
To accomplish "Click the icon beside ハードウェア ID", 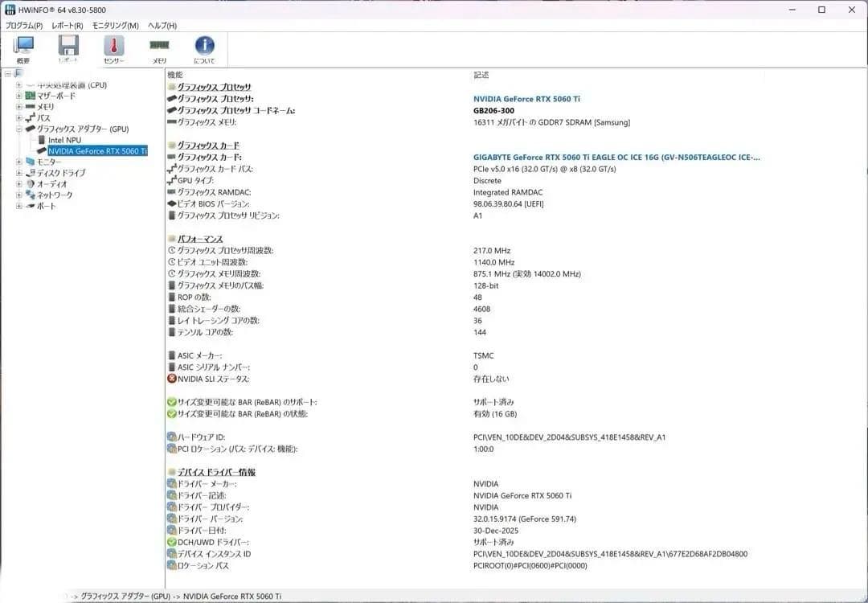I will pos(172,437).
